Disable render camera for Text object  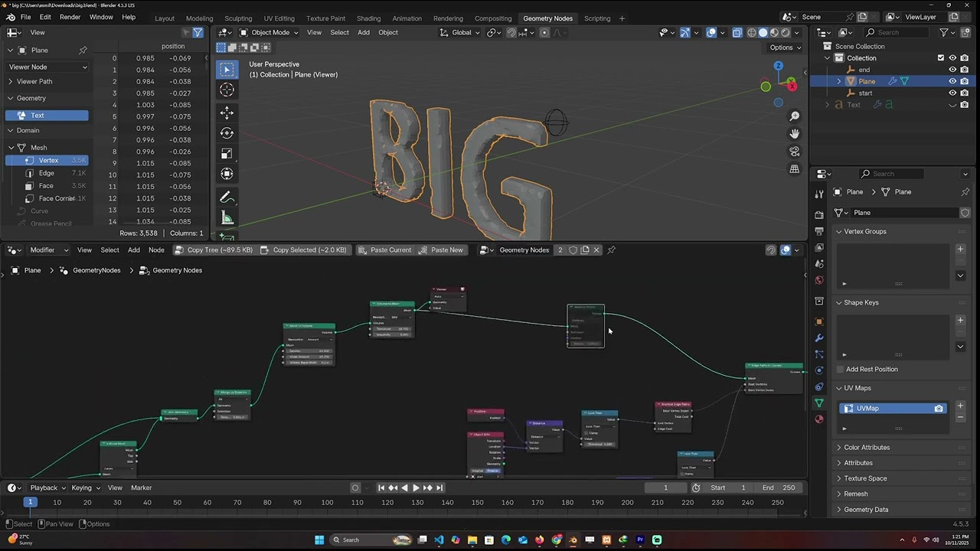(x=965, y=105)
